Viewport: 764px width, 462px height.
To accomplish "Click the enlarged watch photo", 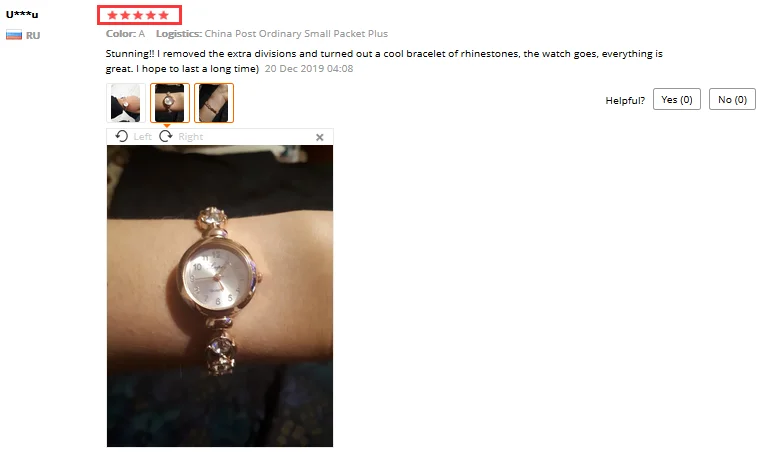I will 220,296.
